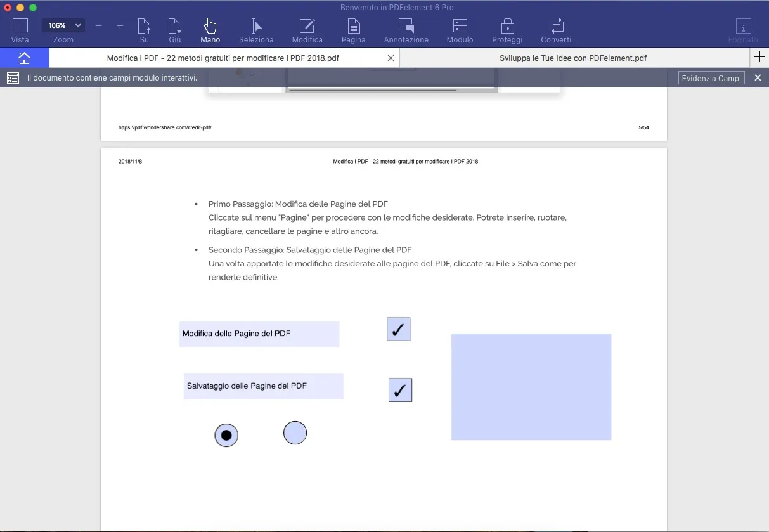Select the filled radio button
The image size is (769, 532).
click(x=226, y=435)
